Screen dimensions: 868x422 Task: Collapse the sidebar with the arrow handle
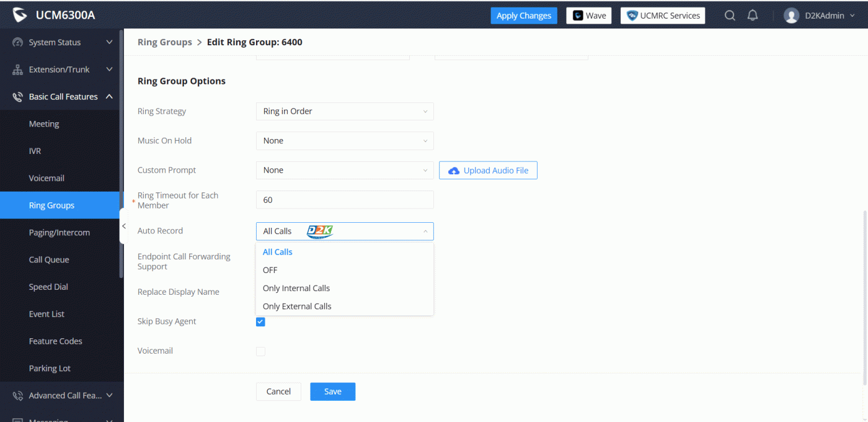pyautogui.click(x=124, y=227)
